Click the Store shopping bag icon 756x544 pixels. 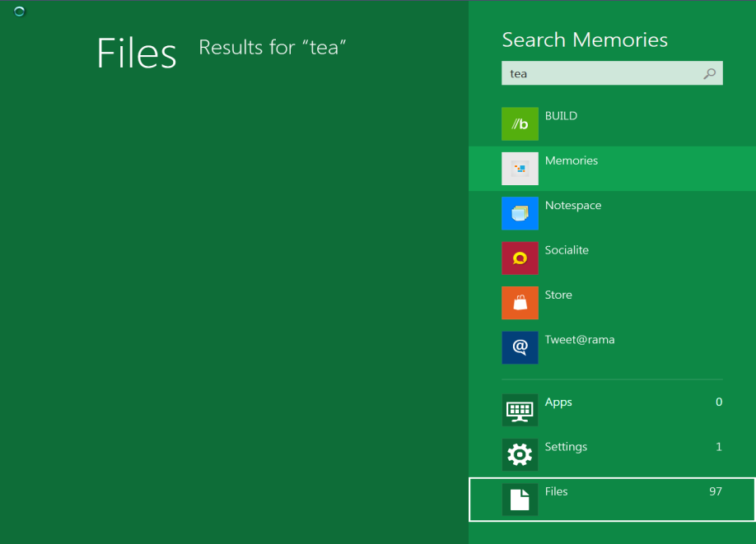tap(520, 303)
